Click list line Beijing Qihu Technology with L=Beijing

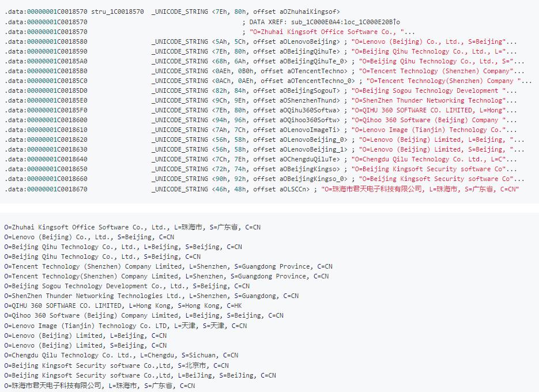[123, 247]
